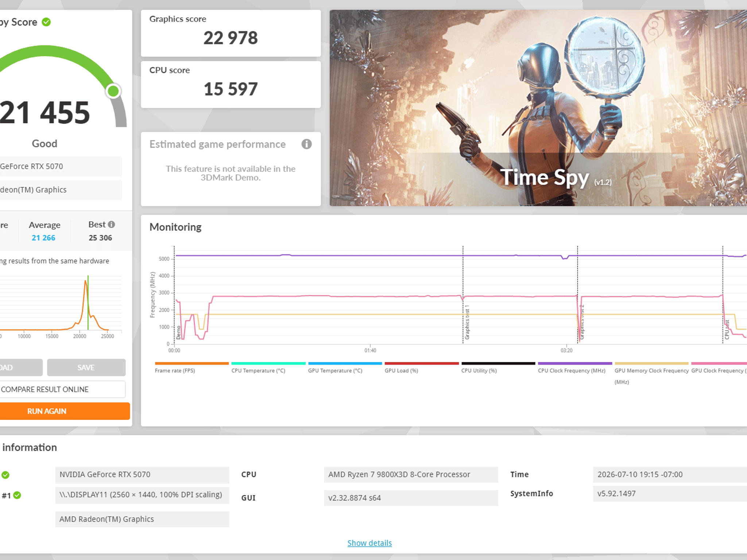Toggle the CPU Utility (%) legend item
The width and height of the screenshot is (747, 560).
coord(498,368)
